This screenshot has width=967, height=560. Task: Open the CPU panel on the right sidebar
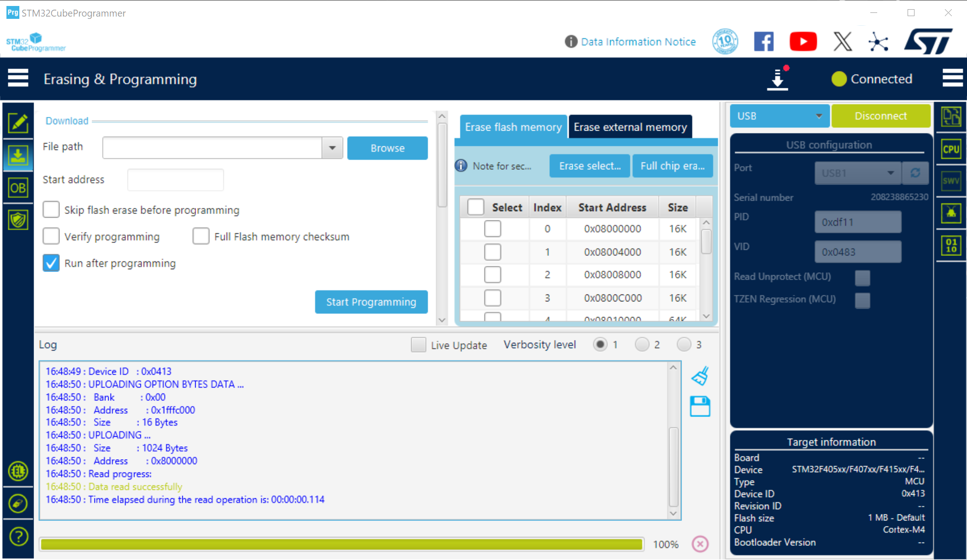point(951,150)
